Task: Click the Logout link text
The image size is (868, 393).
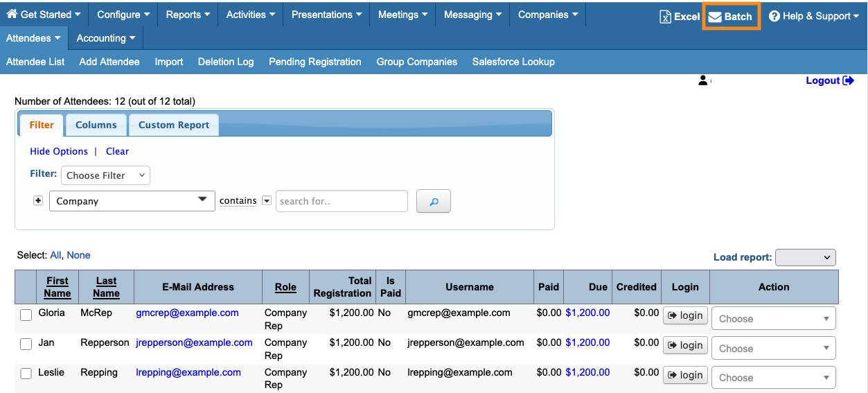Action: [823, 80]
